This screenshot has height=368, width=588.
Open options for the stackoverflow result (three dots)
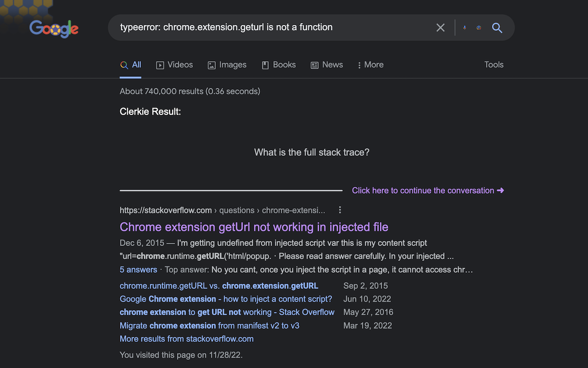pos(340,210)
